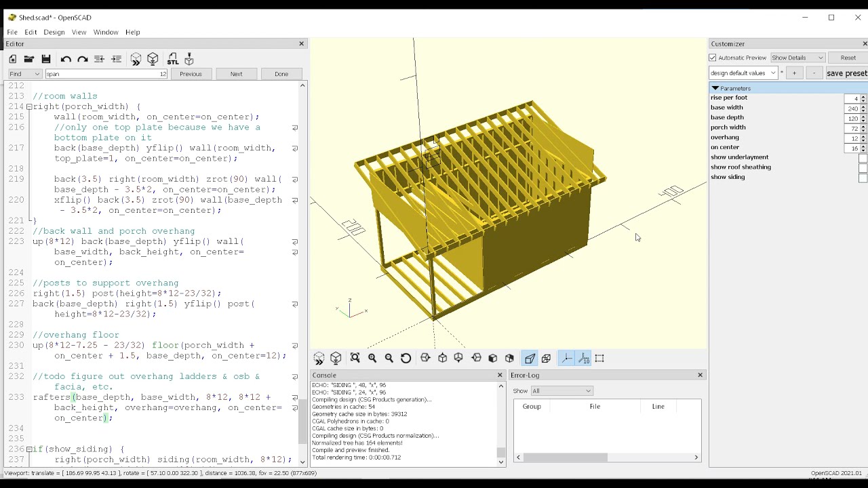Close the Console panel
This screenshot has height=488, width=868.
[500, 375]
